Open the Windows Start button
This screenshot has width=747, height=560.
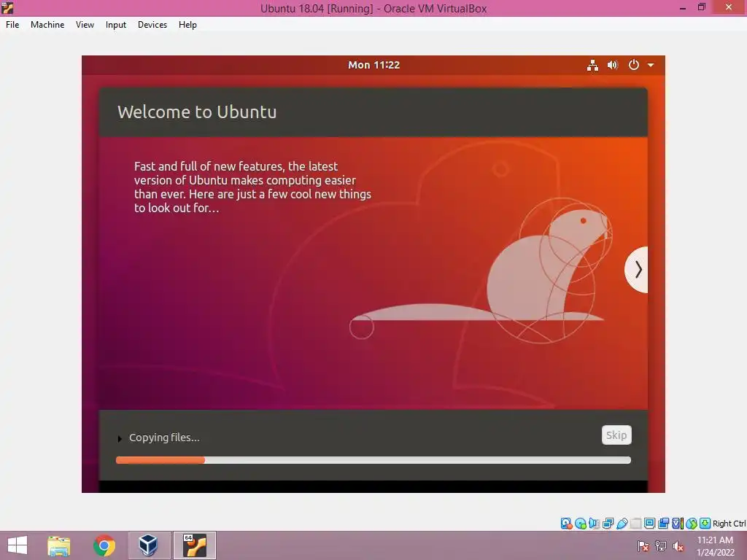point(18,545)
